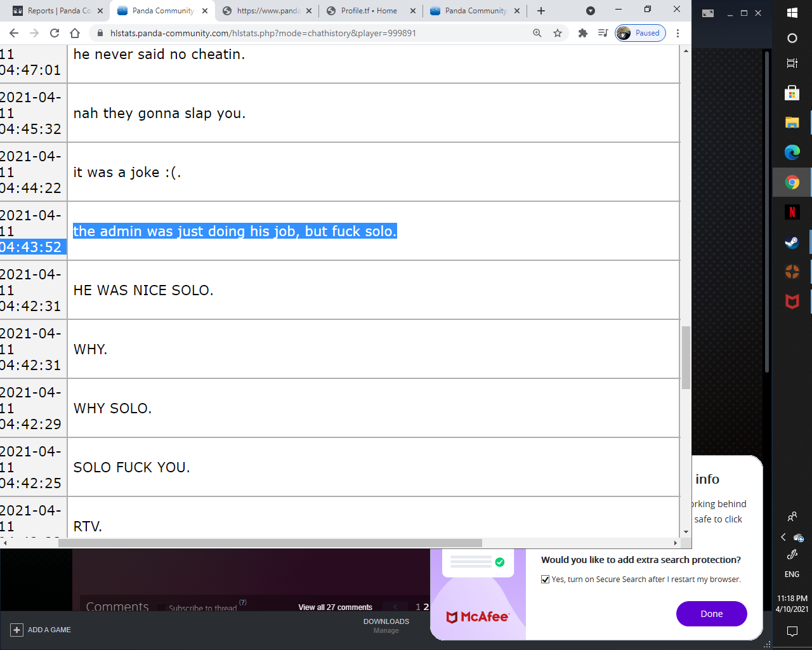Toggle the Secure Search checkbox
Image resolution: width=812 pixels, height=650 pixels.
point(545,579)
